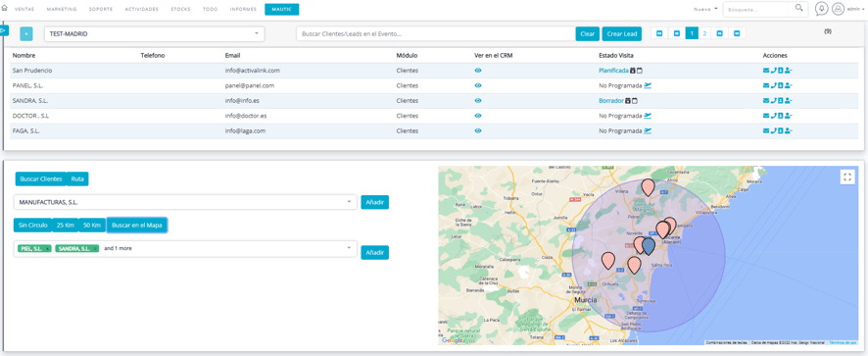Send email to San Prudencio

pos(765,71)
